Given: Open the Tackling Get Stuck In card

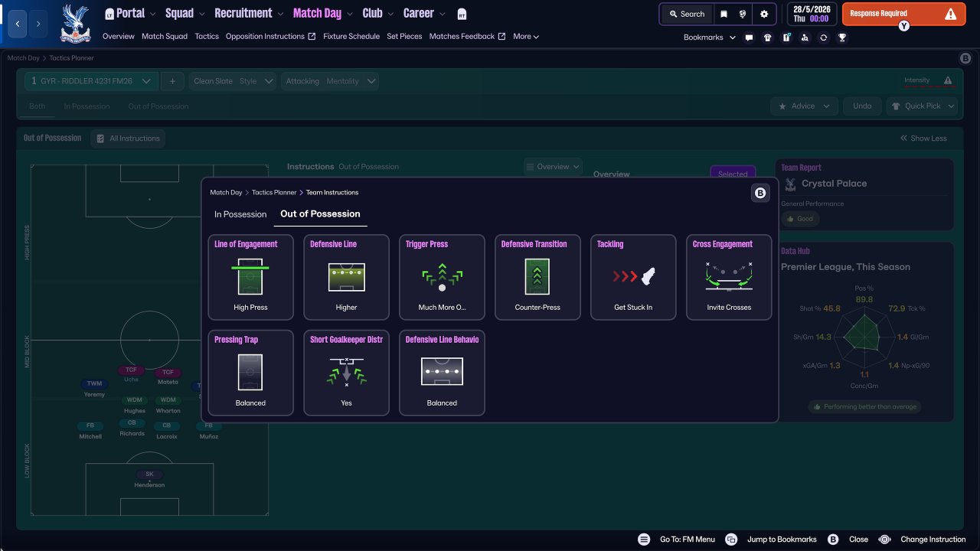Looking at the screenshot, I should tap(633, 277).
